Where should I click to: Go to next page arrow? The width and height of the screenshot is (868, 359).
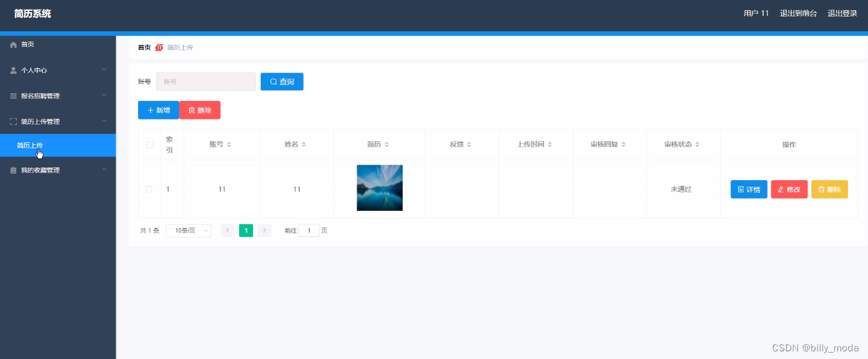pyautogui.click(x=265, y=231)
